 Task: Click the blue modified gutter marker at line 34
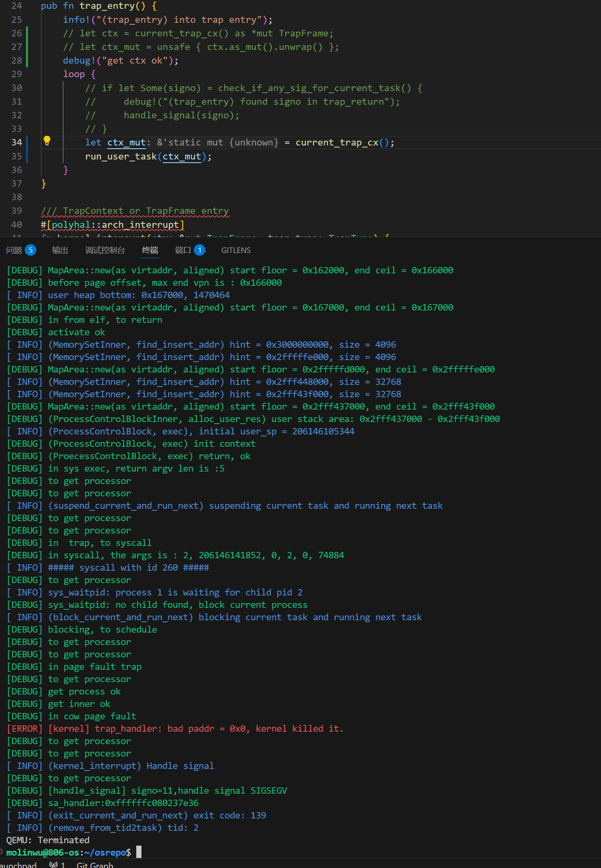(27, 143)
